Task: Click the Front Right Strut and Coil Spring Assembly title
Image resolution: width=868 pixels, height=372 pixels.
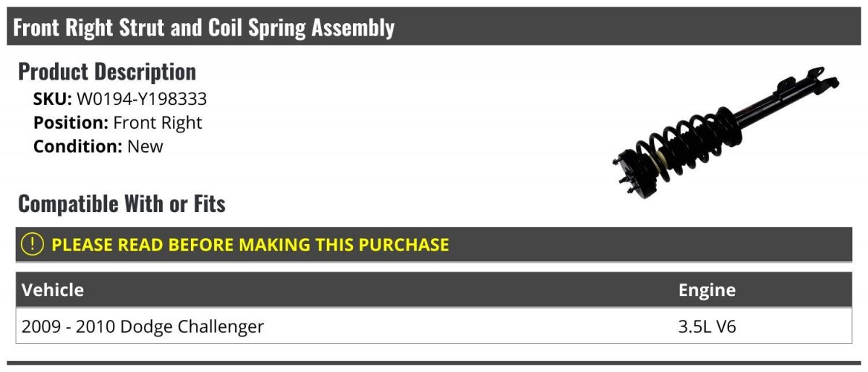Action: [x=204, y=28]
